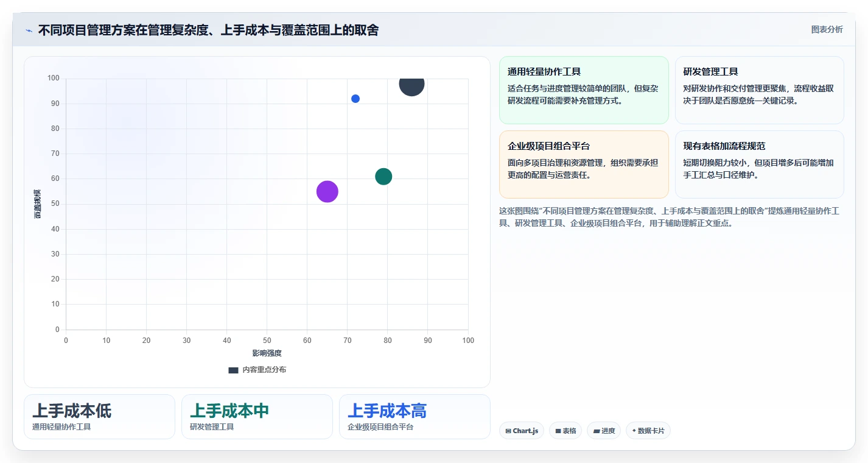Click the 上手成本高 stat card
Image resolution: width=868 pixels, height=463 pixels.
tap(415, 417)
